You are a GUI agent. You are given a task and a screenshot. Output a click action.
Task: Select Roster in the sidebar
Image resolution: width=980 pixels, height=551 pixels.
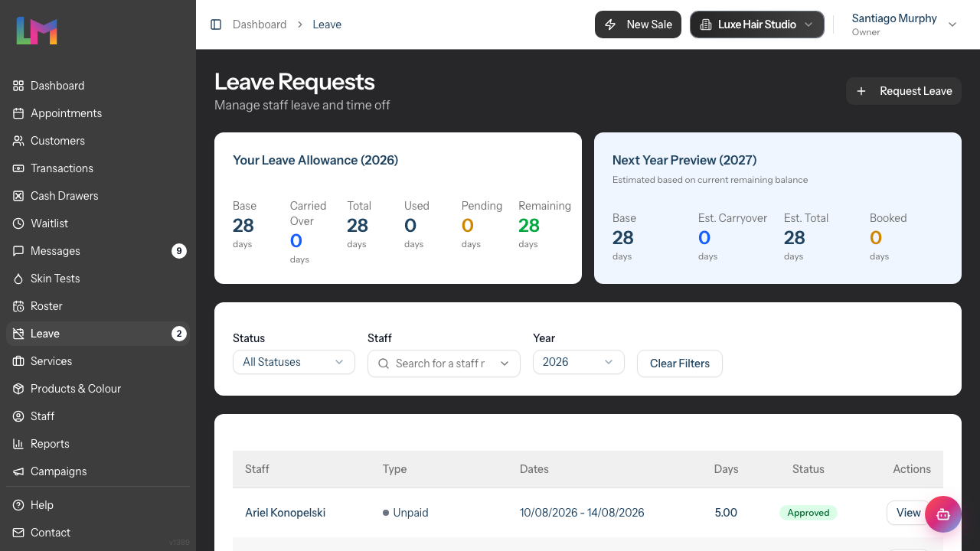[98, 306]
